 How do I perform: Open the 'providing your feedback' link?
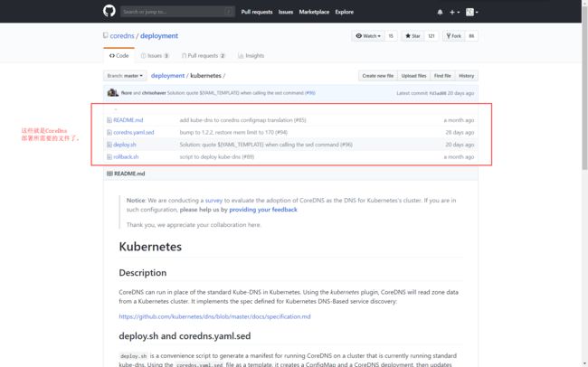[x=263, y=210]
